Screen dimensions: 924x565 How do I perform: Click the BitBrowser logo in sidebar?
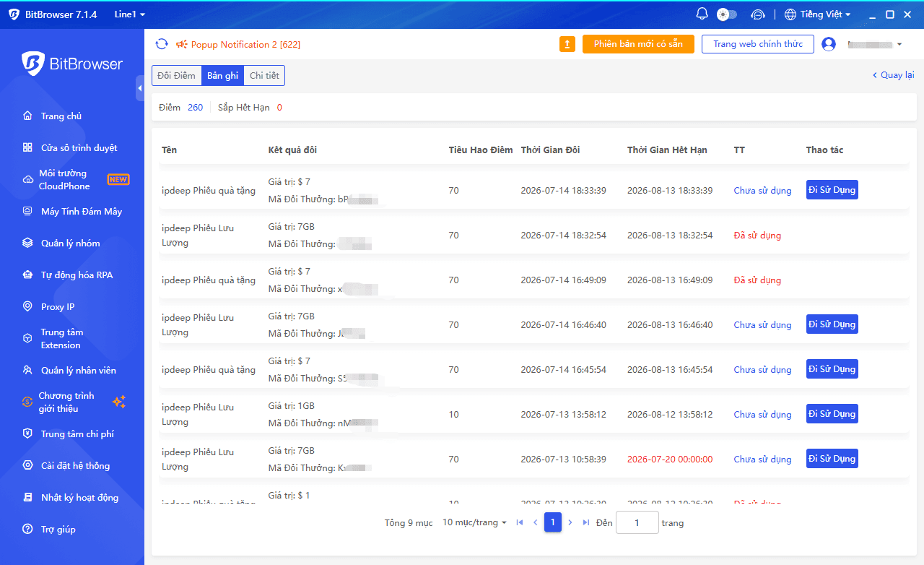[x=72, y=64]
